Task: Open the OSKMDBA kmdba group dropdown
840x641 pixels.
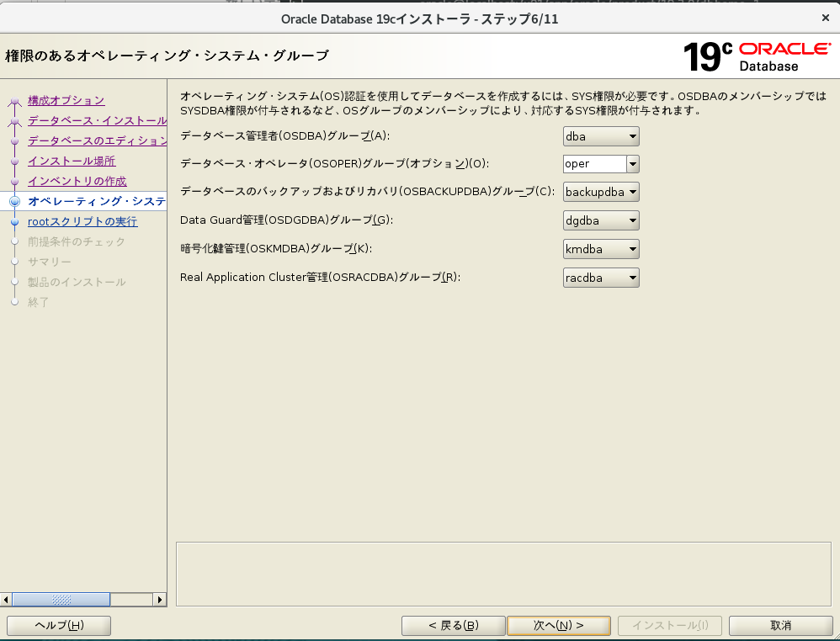Action: tap(601, 249)
